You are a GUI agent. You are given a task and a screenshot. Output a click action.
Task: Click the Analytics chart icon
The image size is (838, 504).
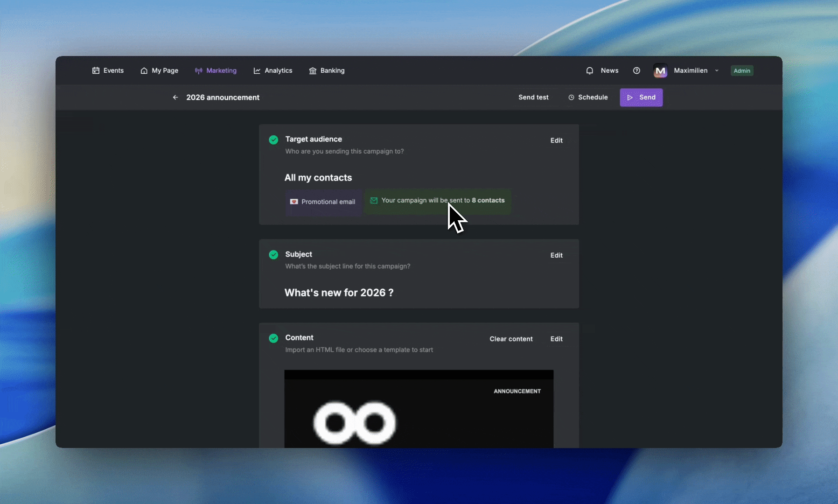(257, 70)
